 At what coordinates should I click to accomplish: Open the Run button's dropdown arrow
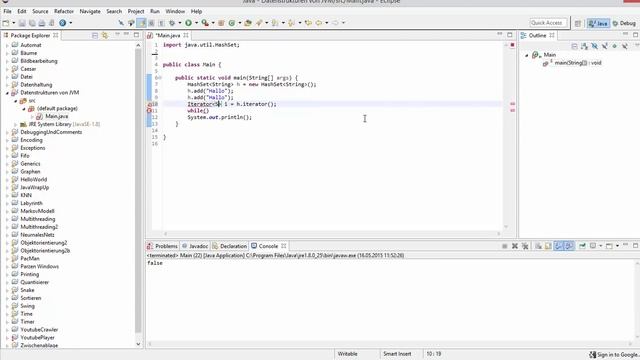[x=196, y=23]
